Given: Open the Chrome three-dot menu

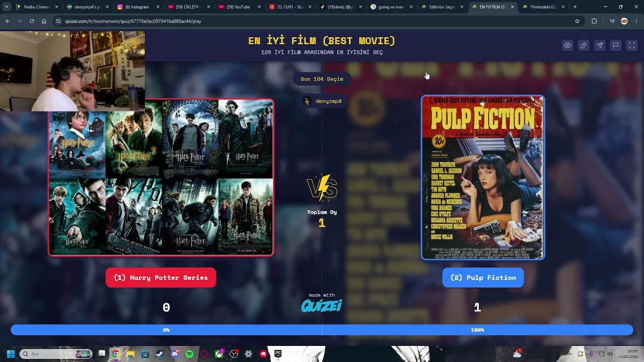Looking at the screenshot, I should click(x=636, y=21).
